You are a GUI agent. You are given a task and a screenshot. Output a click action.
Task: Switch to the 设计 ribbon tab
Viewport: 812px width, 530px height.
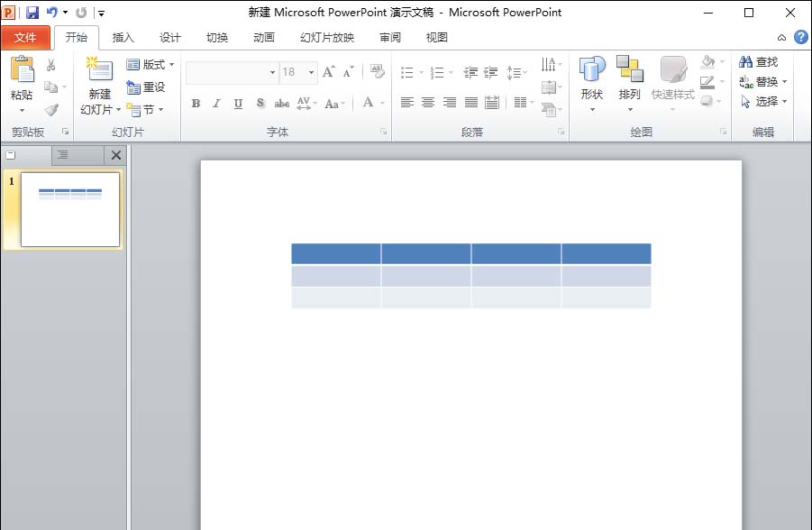pyautogui.click(x=169, y=37)
